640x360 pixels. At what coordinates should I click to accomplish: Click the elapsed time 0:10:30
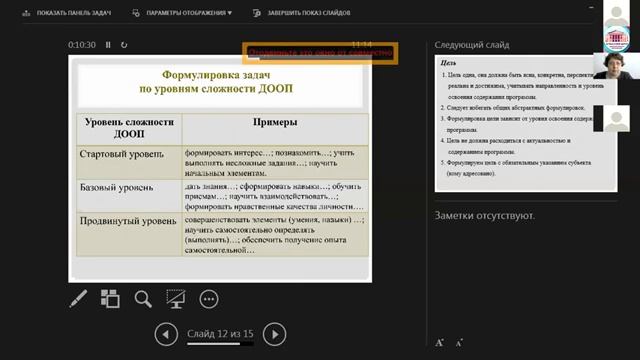(82, 45)
